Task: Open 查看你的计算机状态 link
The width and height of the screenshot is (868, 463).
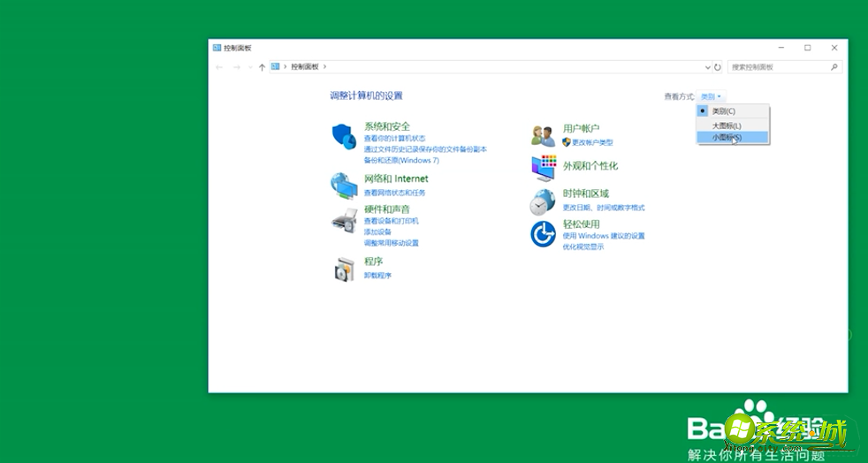Action: tap(395, 139)
